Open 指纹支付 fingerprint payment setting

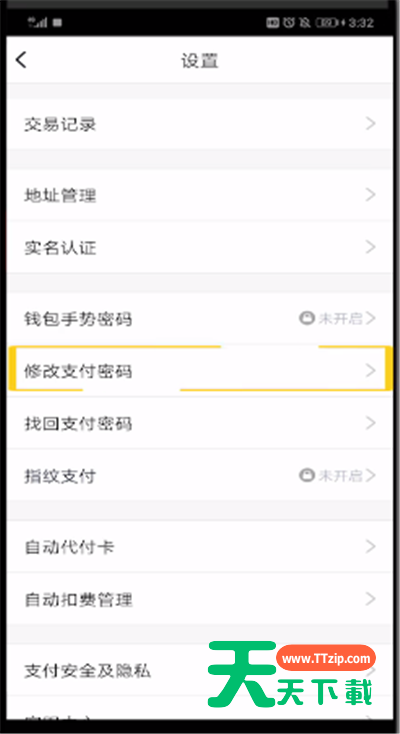click(200, 476)
